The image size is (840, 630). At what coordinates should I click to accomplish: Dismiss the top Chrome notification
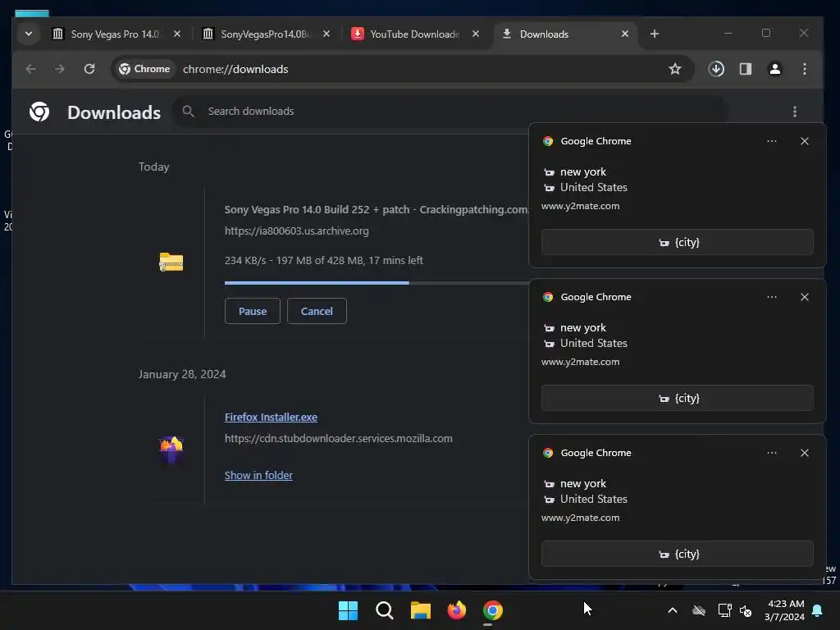click(804, 141)
